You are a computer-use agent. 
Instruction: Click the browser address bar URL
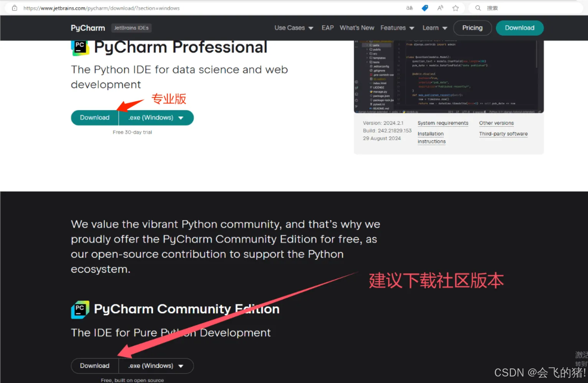coord(101,8)
